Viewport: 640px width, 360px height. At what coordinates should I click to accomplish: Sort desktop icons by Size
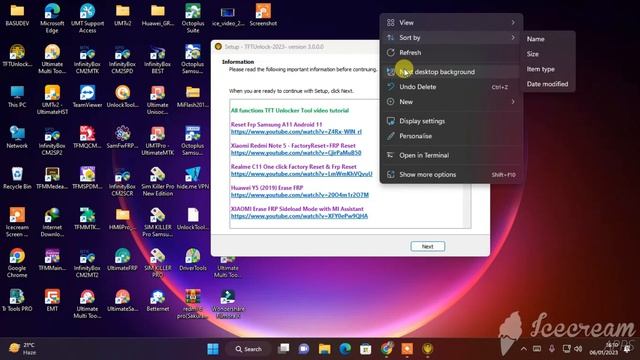coord(548,54)
